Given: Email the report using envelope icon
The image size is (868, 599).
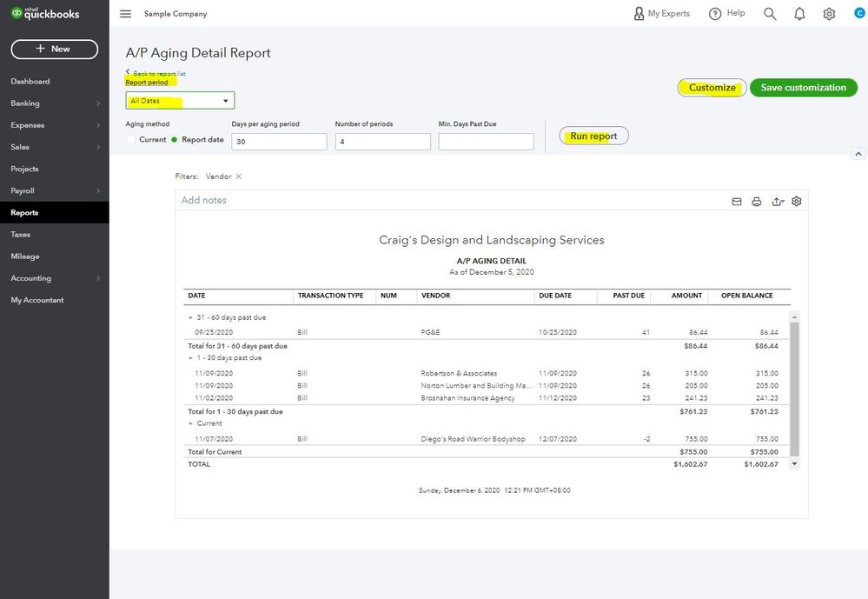Looking at the screenshot, I should (x=737, y=202).
